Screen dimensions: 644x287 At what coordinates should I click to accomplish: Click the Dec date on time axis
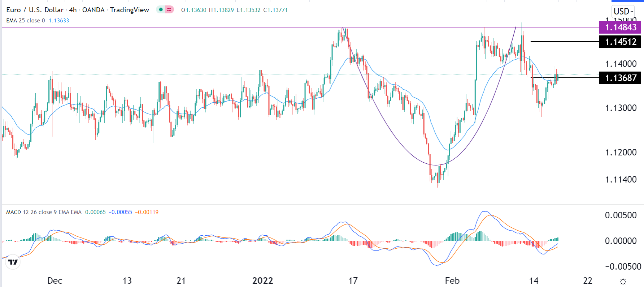click(x=55, y=281)
